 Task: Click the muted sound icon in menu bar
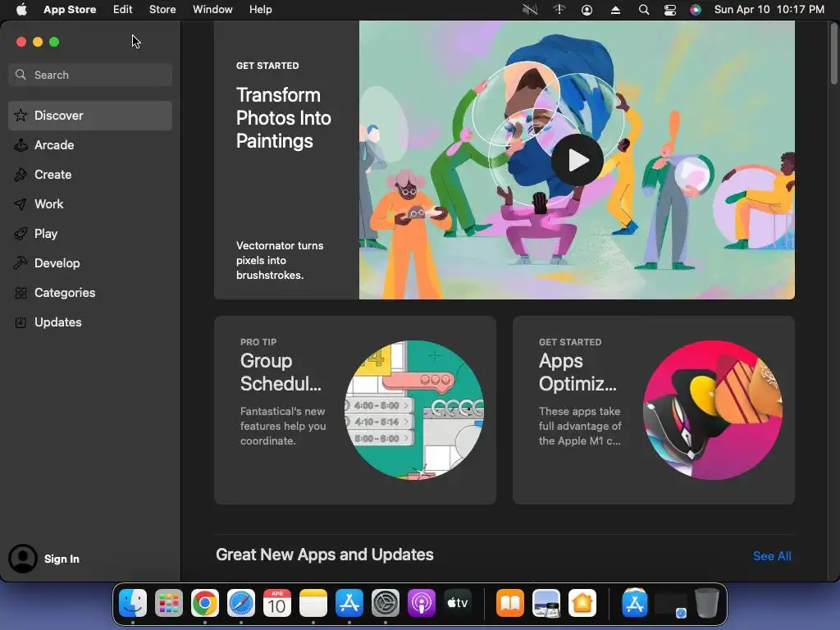(530, 10)
